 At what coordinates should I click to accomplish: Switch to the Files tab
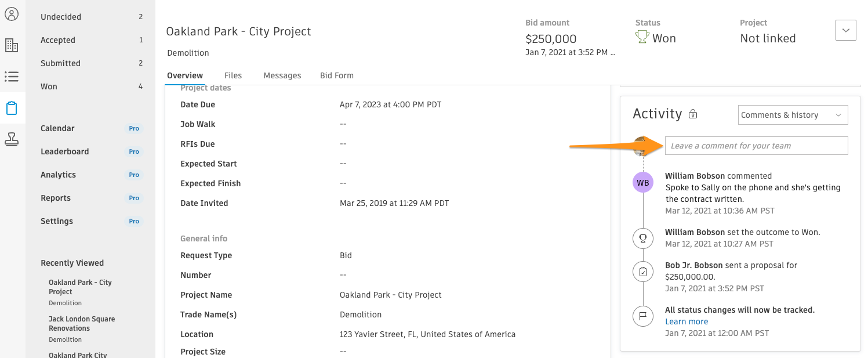(x=233, y=75)
